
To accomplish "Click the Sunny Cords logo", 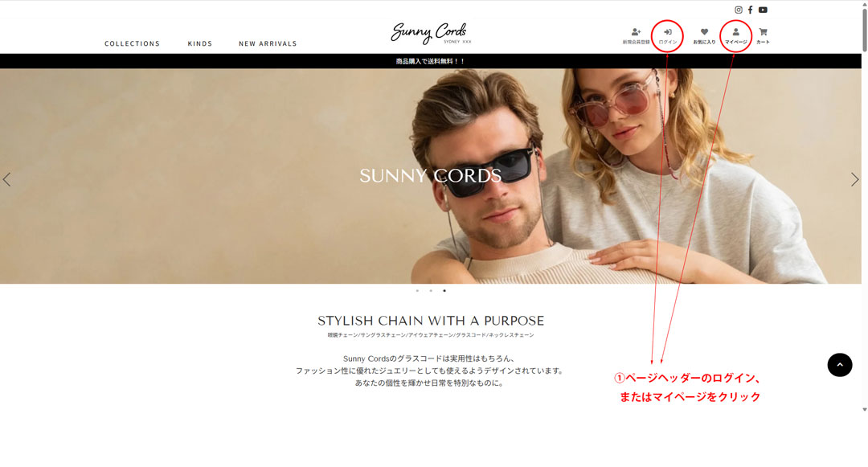I will click(x=430, y=33).
